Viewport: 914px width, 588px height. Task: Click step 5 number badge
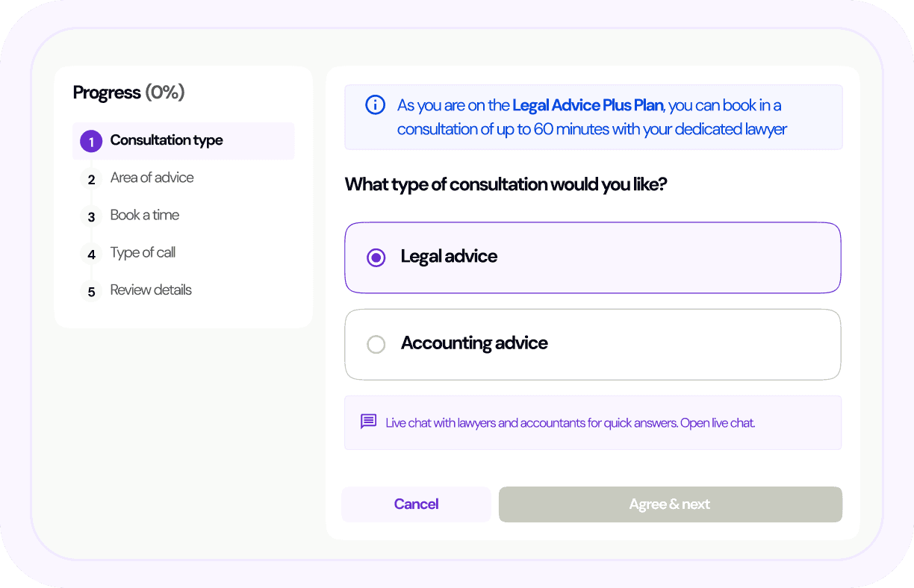(x=91, y=291)
